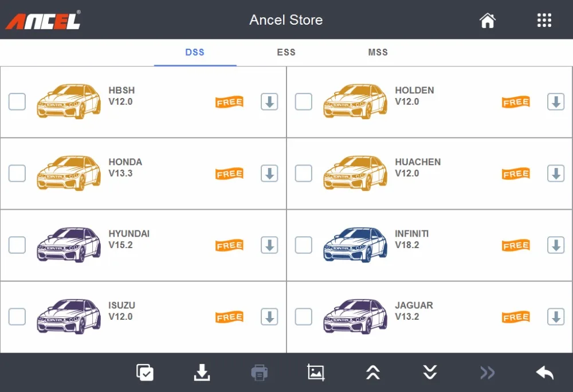The height and width of the screenshot is (392, 573).
Task: Download the HONDA V13.3 software
Action: coord(269,173)
